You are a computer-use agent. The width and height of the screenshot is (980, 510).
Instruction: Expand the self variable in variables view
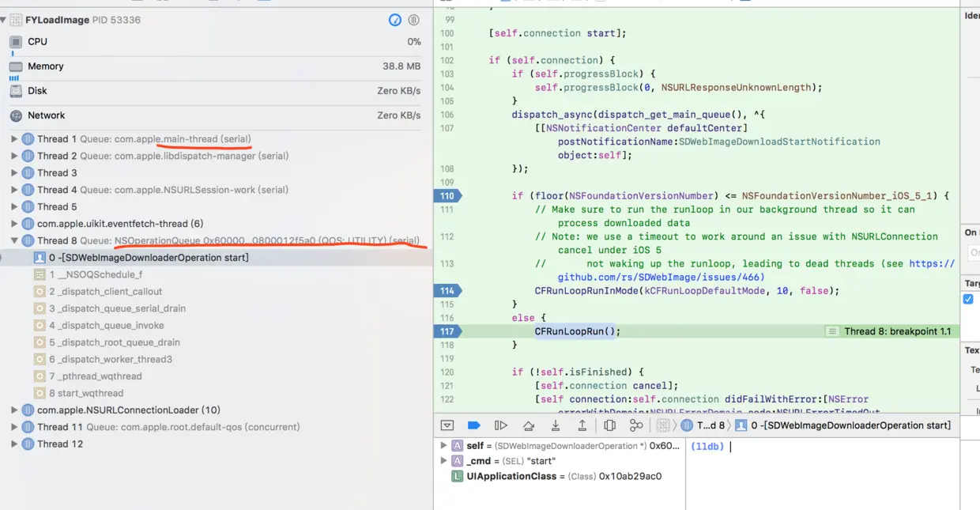443,446
